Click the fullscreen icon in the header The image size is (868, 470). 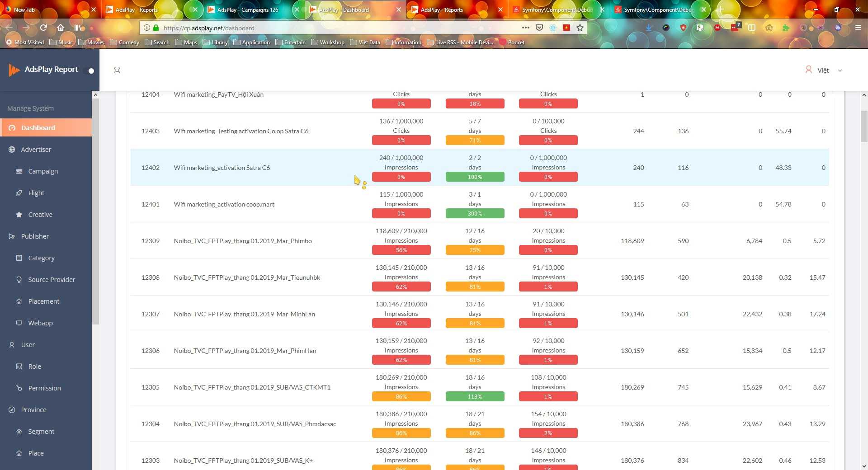tap(117, 70)
